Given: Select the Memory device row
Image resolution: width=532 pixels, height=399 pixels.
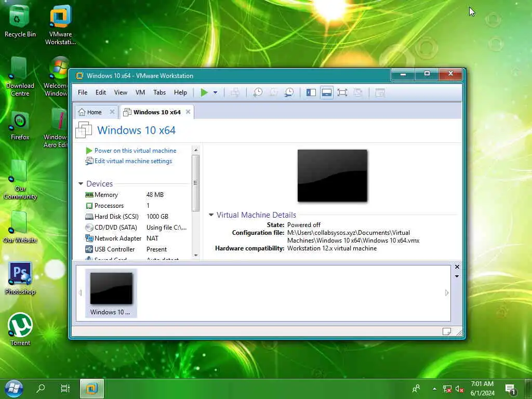Looking at the screenshot, I should (136, 195).
